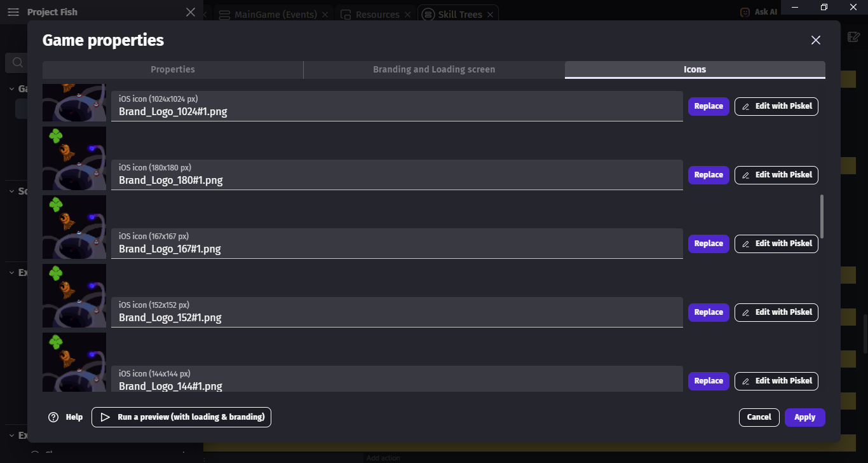This screenshot has width=868, height=463.
Task: Click Apply to save game properties
Action: point(804,417)
